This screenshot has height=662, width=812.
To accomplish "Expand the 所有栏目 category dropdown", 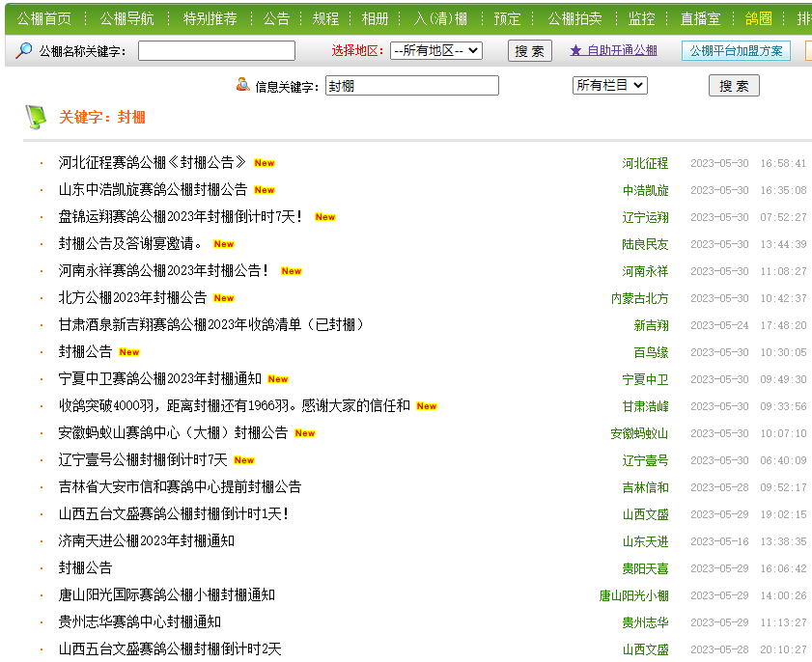I will click(609, 86).
